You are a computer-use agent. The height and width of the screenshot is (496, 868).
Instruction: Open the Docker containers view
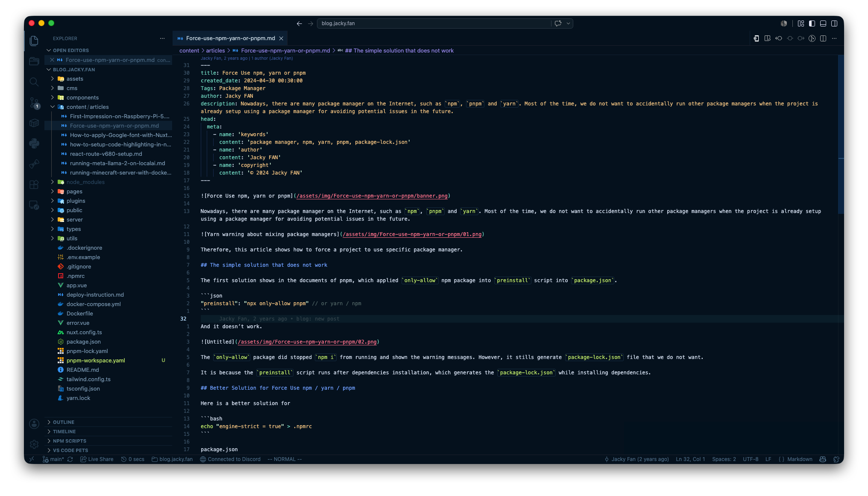click(34, 123)
